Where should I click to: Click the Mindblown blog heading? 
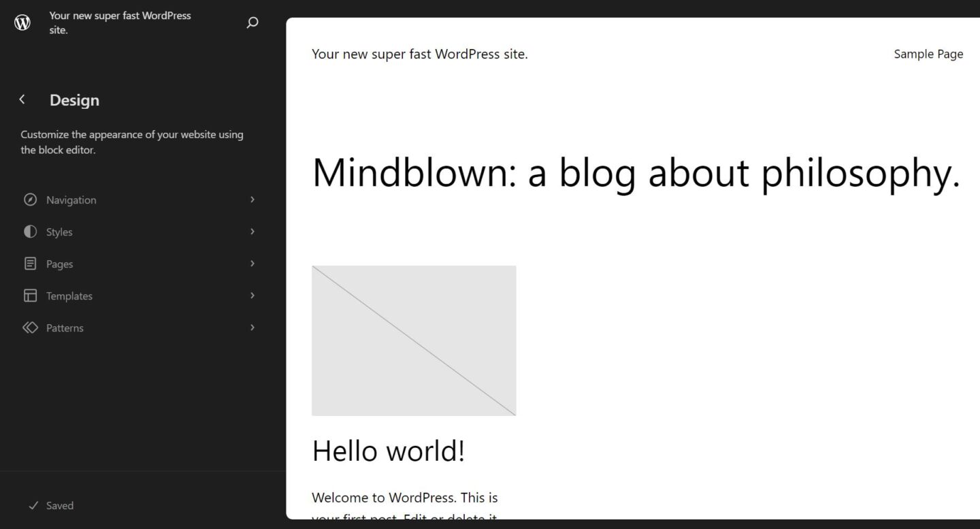tap(636, 173)
